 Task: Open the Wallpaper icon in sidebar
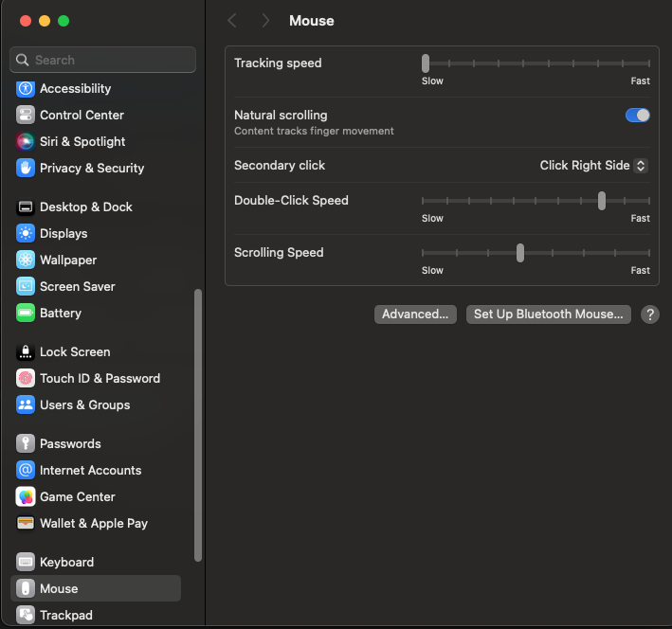pos(26,261)
